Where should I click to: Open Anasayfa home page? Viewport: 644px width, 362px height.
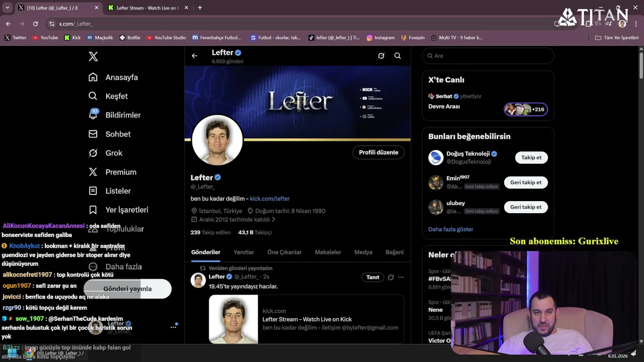tap(113, 77)
